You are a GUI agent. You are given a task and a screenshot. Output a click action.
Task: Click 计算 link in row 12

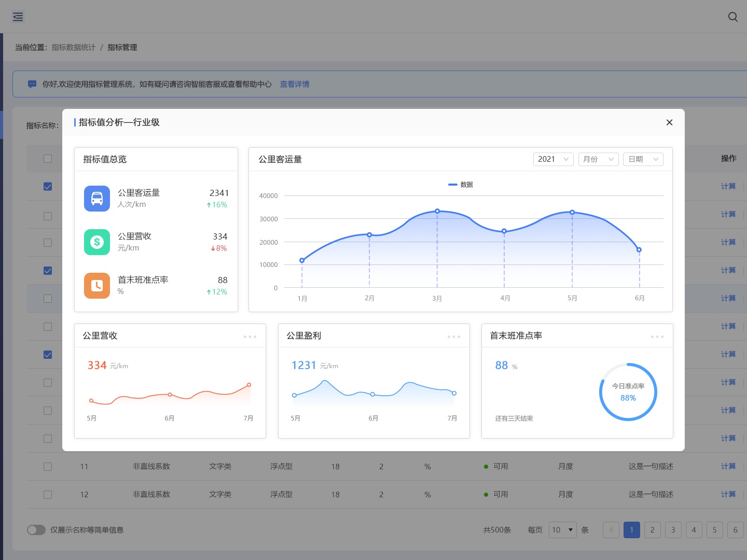[x=728, y=494]
